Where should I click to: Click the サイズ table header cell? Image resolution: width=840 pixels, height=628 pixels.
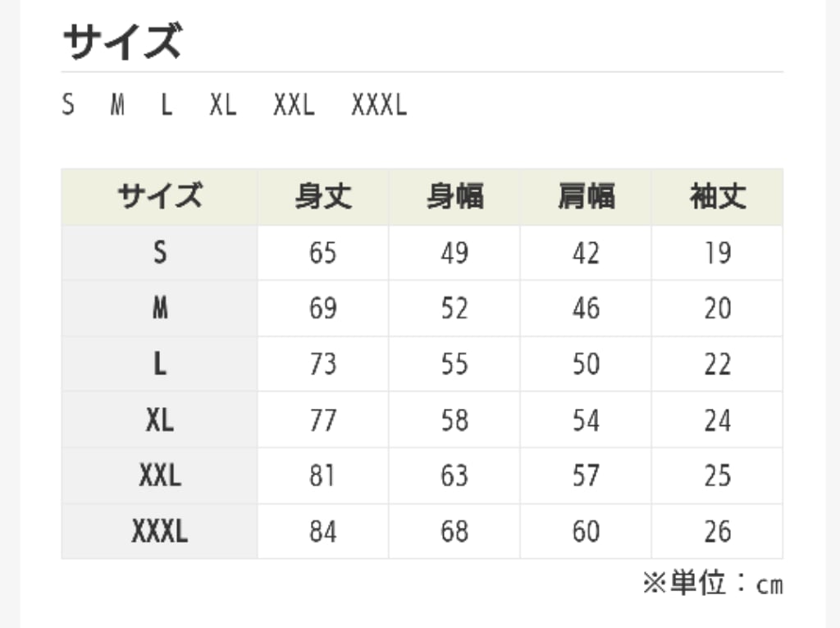160,197
